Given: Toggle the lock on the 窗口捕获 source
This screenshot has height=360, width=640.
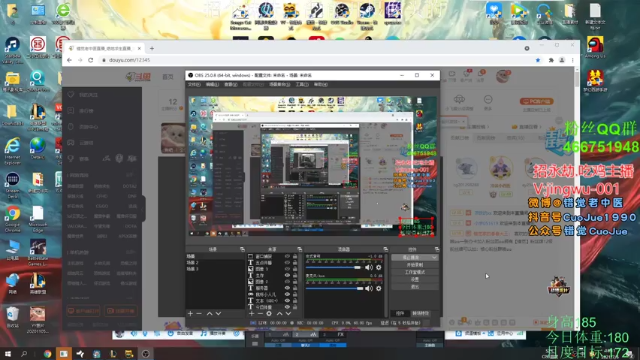Looking at the screenshot, I should pos(295,257).
